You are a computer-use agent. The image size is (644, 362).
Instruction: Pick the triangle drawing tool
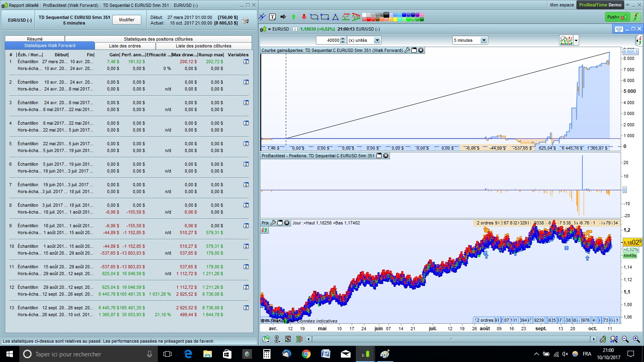point(335,17)
